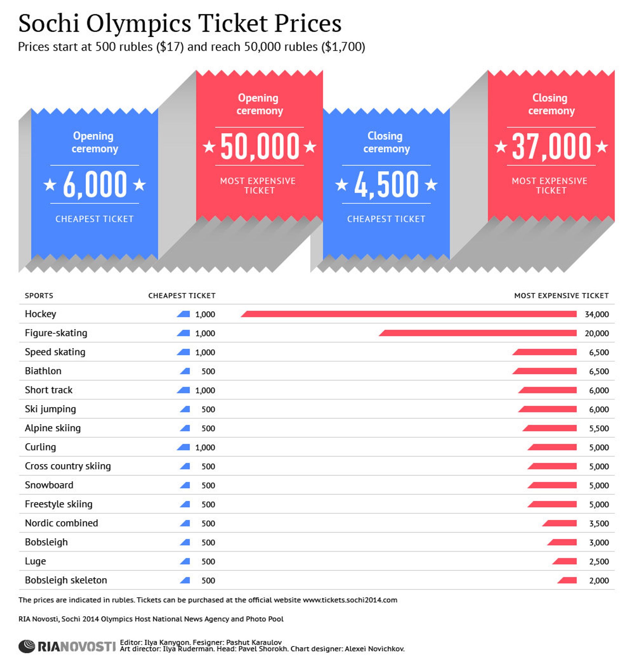Open the www.tickets.sochi2014.com link
This screenshot has height=672, width=633.
pyautogui.click(x=350, y=600)
